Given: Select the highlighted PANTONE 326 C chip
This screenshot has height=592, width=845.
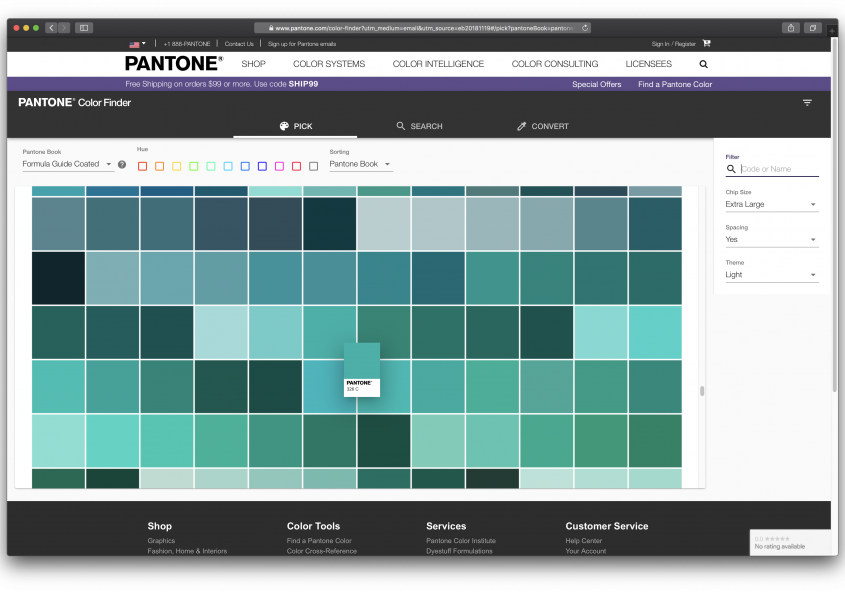Looking at the screenshot, I should (x=362, y=370).
